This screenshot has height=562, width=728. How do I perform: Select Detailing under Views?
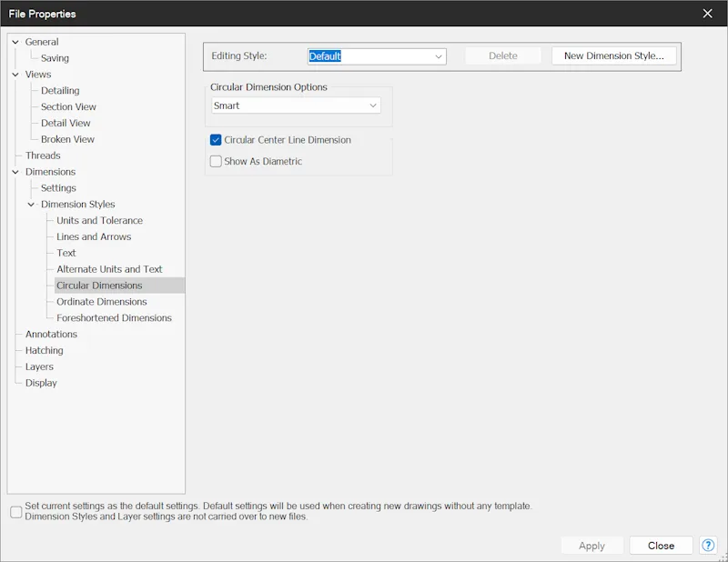60,91
